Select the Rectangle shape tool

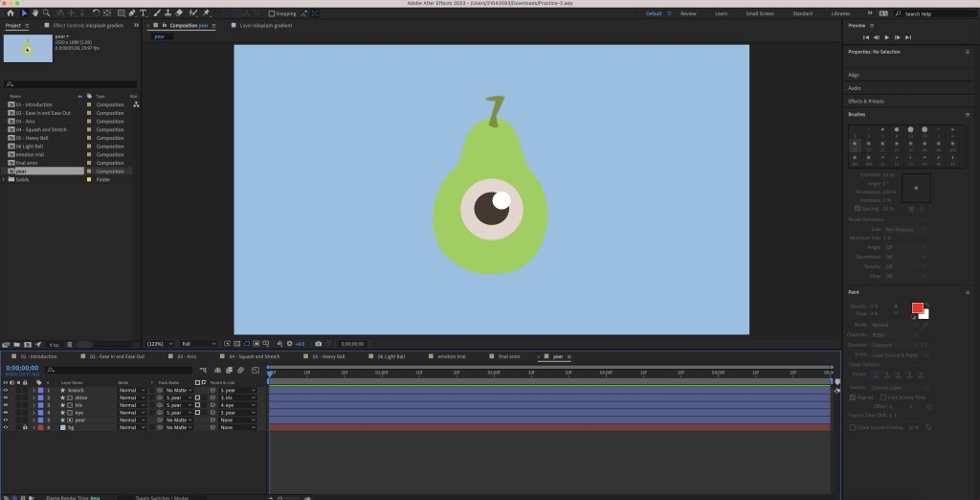(x=122, y=13)
